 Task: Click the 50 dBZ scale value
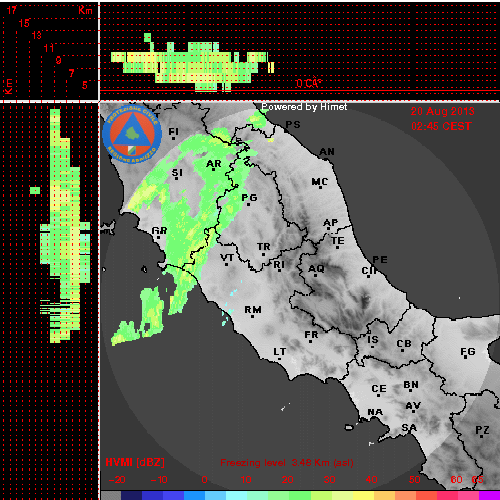pyautogui.click(x=414, y=480)
